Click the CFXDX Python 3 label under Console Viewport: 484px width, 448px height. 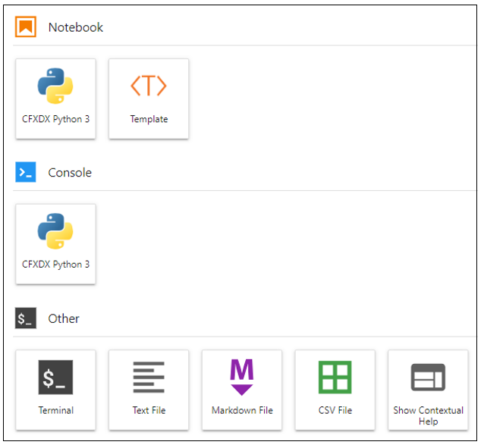click(55, 265)
